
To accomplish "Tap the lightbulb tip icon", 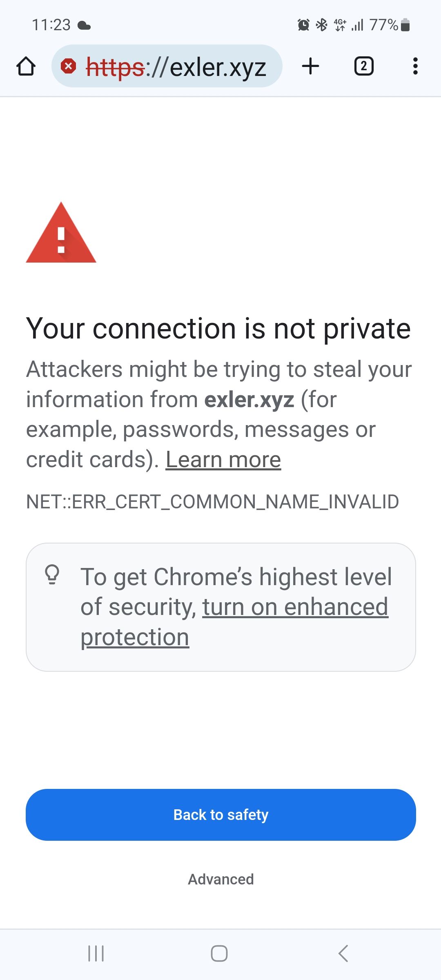I will coord(52,575).
